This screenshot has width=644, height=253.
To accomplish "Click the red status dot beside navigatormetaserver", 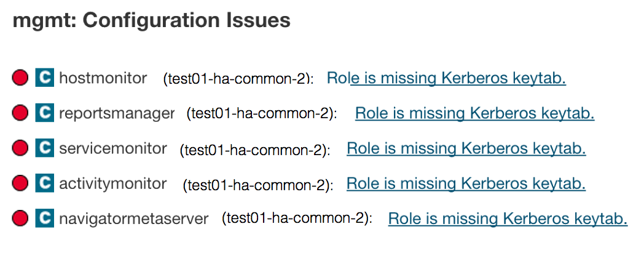I will [20, 219].
